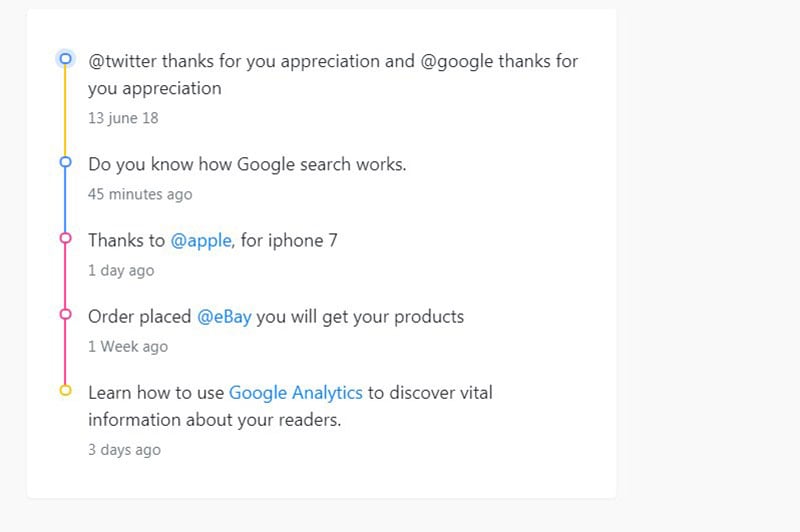Click the @google mention in first entry
This screenshot has height=532, width=800.
click(457, 61)
